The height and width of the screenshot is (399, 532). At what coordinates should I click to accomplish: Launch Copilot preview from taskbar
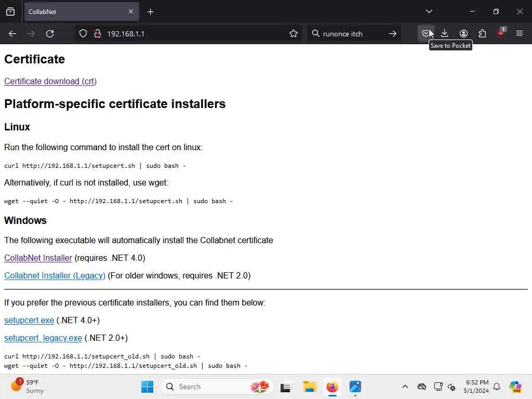click(515, 387)
